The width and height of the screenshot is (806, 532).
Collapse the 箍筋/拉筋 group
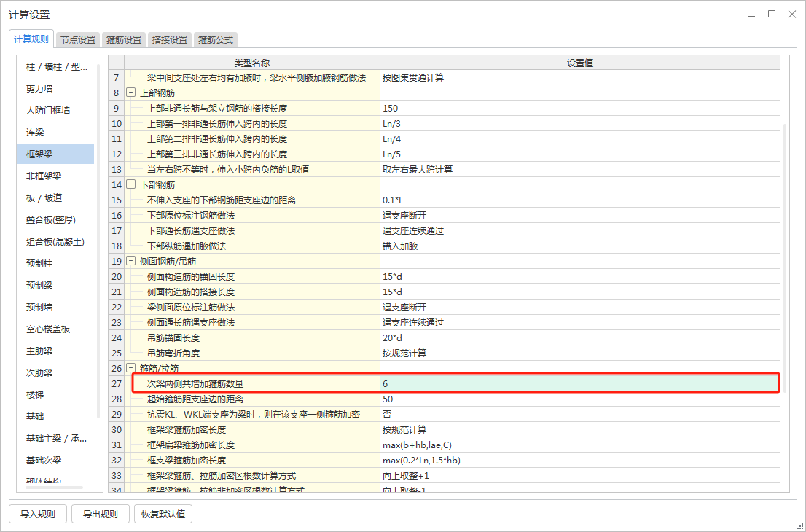(130, 368)
